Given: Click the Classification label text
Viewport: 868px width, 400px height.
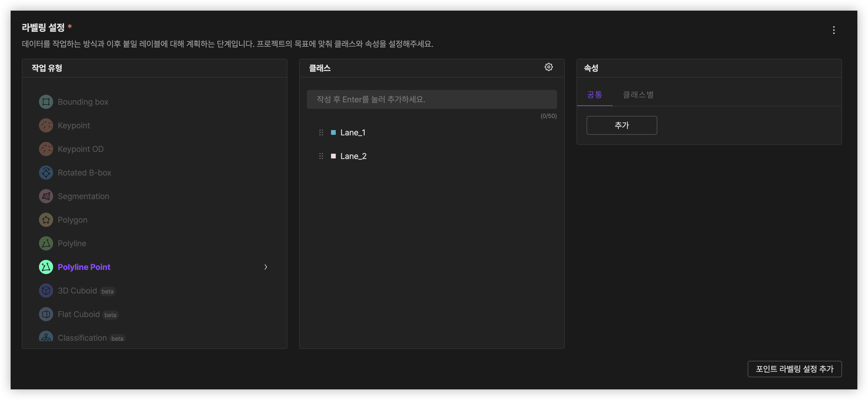Looking at the screenshot, I should [82, 338].
